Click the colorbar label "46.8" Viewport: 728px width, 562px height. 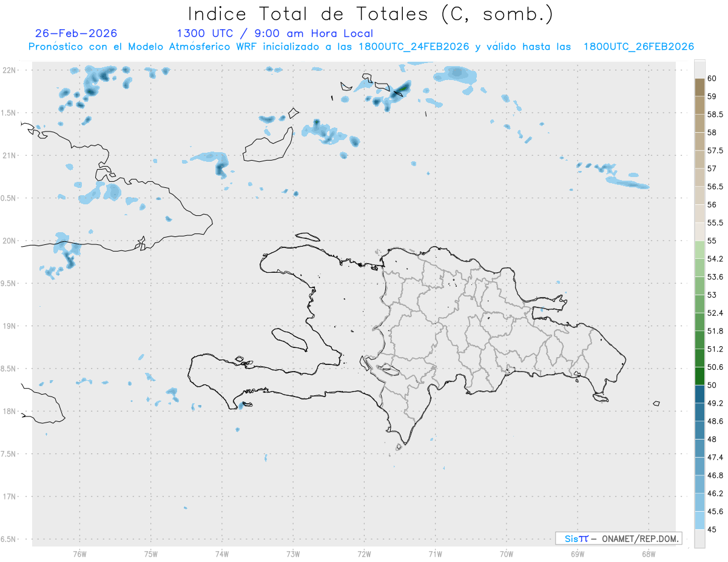click(715, 475)
